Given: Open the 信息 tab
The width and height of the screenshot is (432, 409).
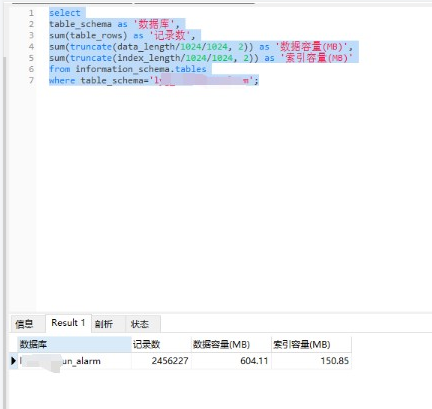Looking at the screenshot, I should click(x=25, y=324).
